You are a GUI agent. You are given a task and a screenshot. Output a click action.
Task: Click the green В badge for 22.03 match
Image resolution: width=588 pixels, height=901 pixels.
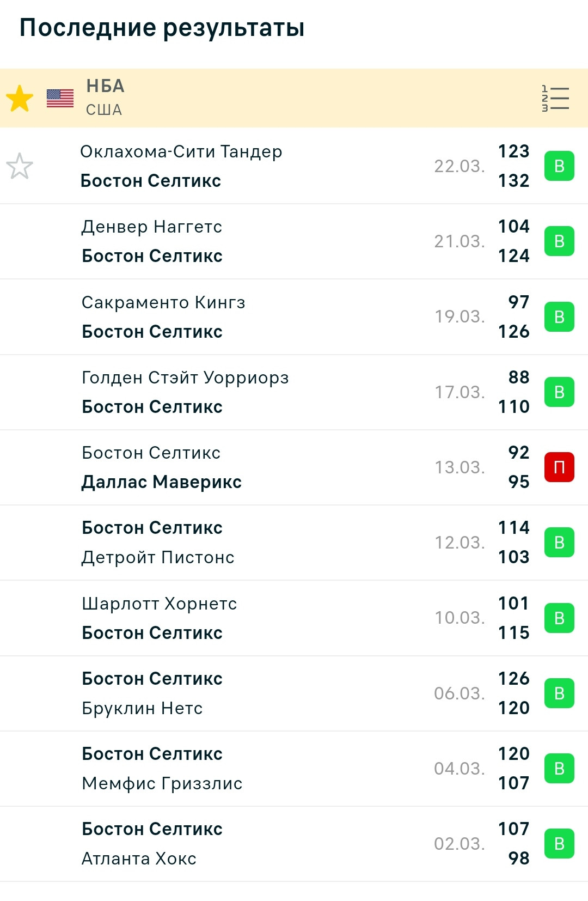click(559, 166)
